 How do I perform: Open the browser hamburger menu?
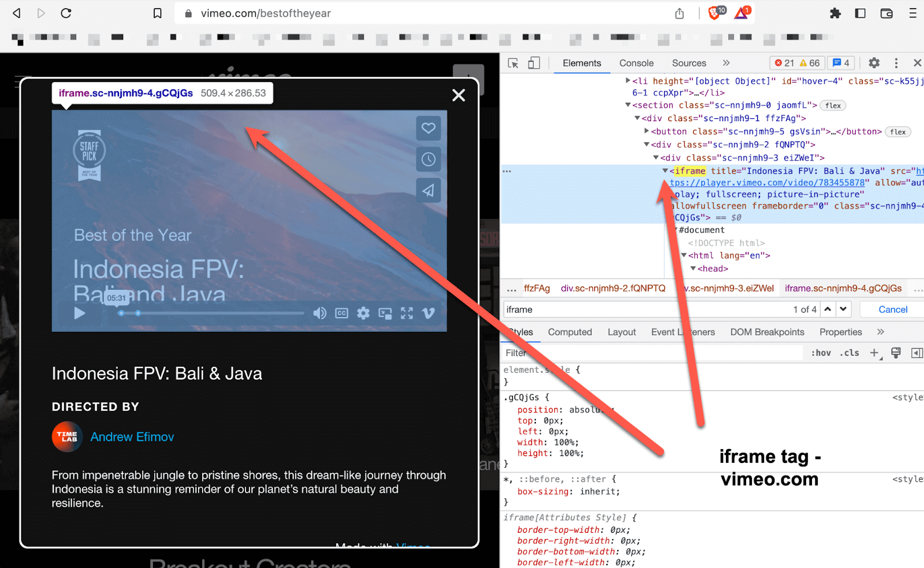point(912,13)
